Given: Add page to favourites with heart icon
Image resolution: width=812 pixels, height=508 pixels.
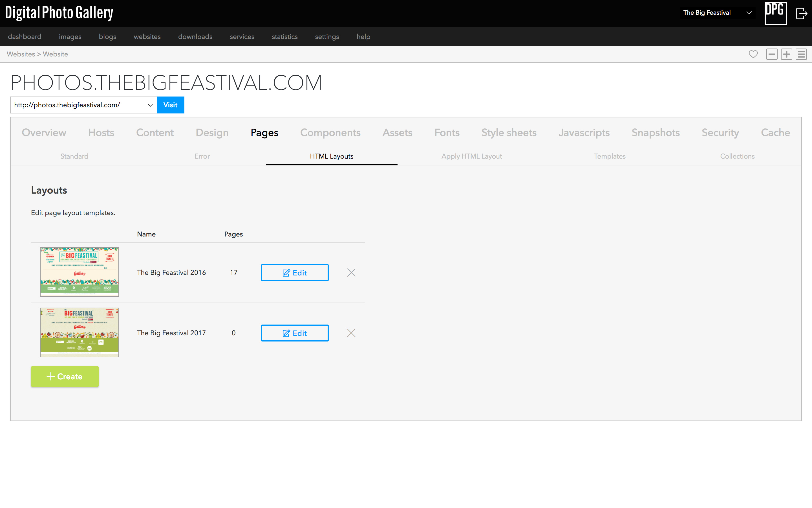Looking at the screenshot, I should pyautogui.click(x=753, y=54).
